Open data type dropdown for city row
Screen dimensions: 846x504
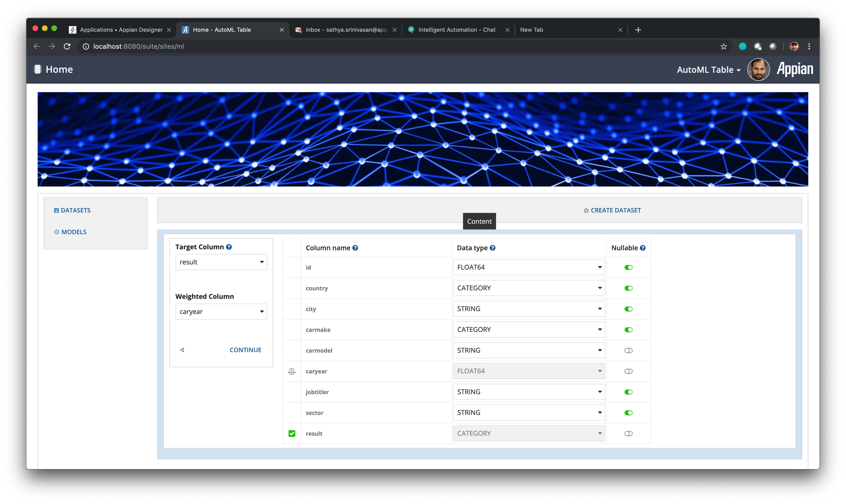point(529,309)
